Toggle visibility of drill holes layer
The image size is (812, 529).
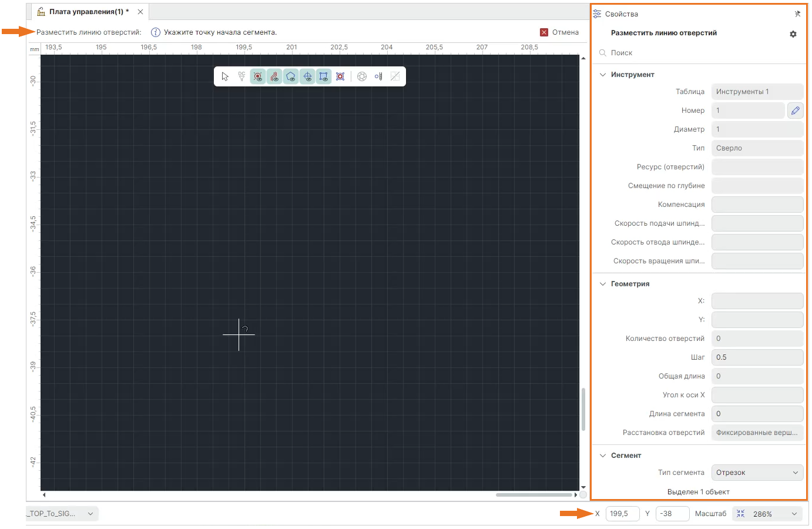258,76
